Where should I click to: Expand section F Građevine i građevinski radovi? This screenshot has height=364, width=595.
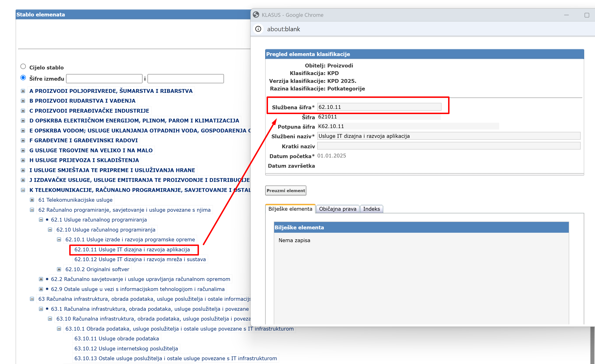23,140
